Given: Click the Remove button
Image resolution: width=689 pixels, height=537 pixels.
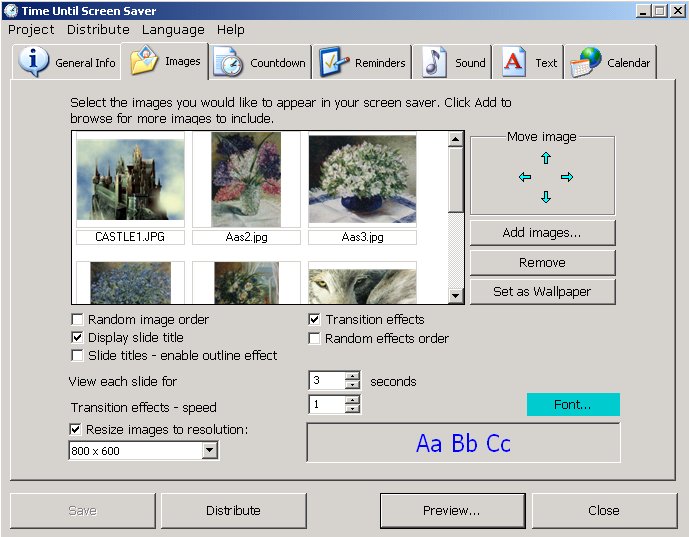Looking at the screenshot, I should [x=542, y=262].
